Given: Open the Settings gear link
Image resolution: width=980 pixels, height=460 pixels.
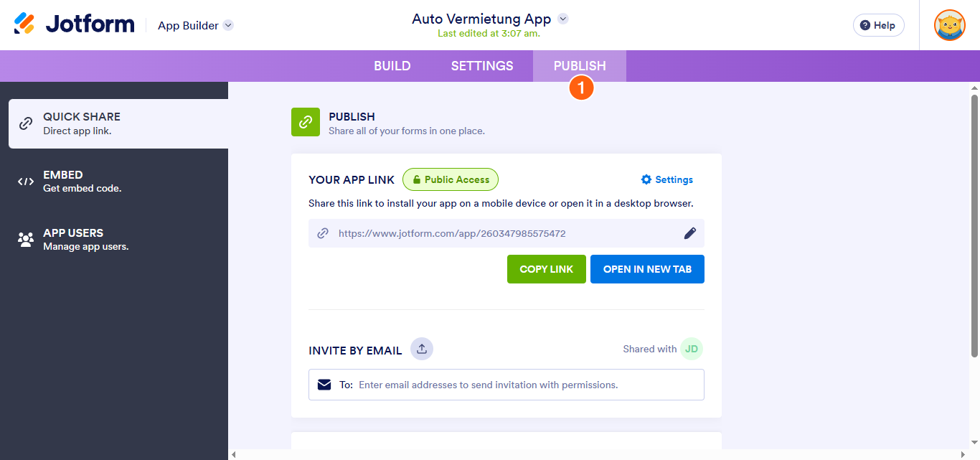Looking at the screenshot, I should click(667, 179).
